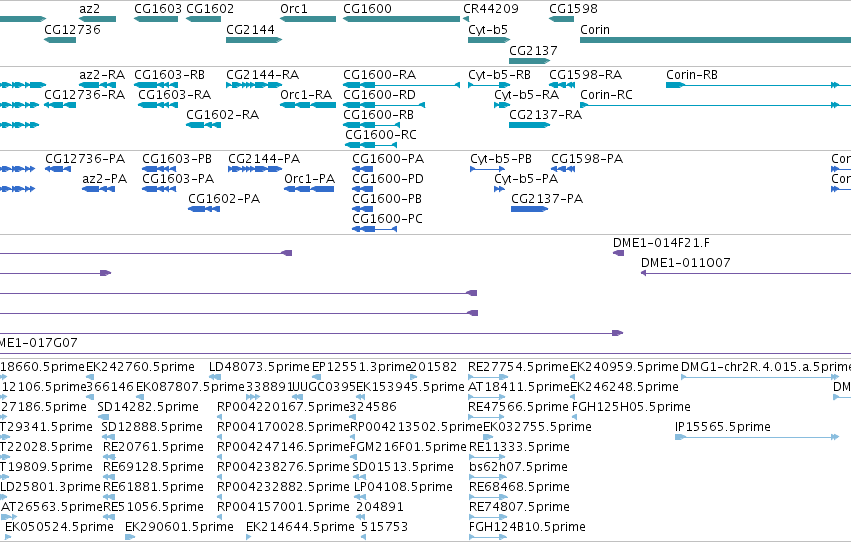The width and height of the screenshot is (851, 542).
Task: Click protein CG1603-PB
Action: click(x=159, y=169)
